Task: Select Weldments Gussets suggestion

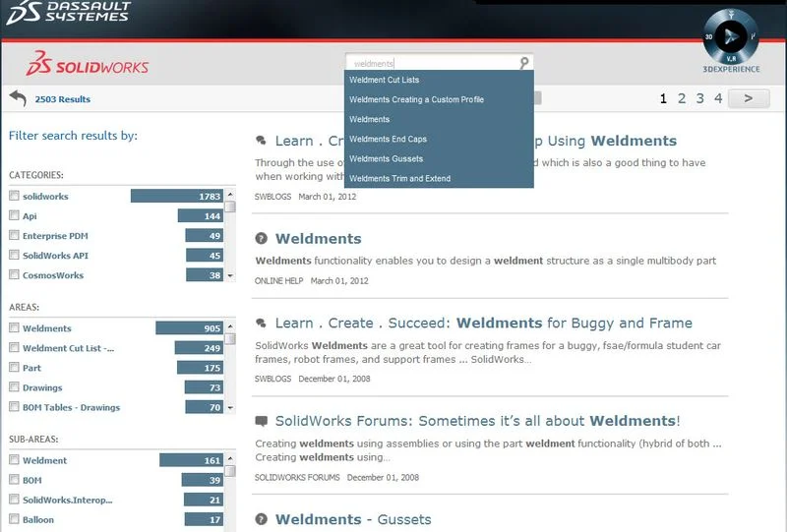Action: [439, 158]
